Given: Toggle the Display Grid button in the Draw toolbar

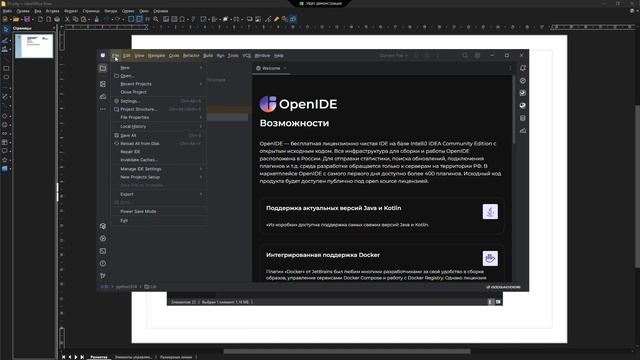Looking at the screenshot, I should pos(131,19).
